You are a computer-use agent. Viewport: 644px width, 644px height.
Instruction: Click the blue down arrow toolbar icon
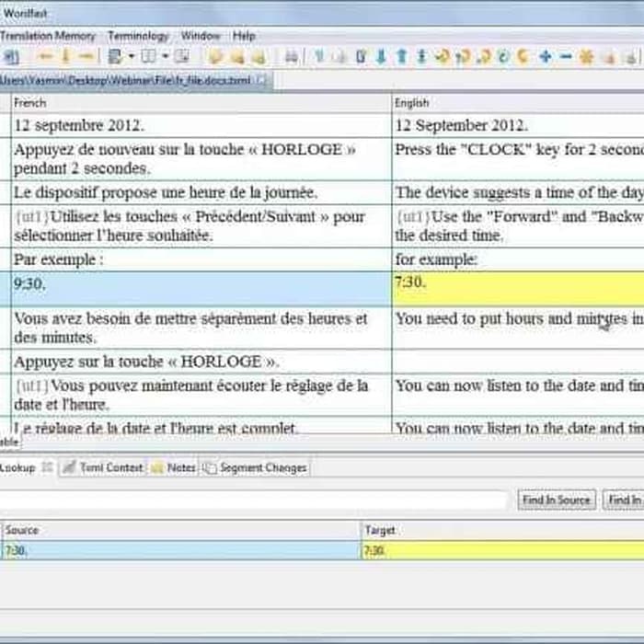[380, 57]
